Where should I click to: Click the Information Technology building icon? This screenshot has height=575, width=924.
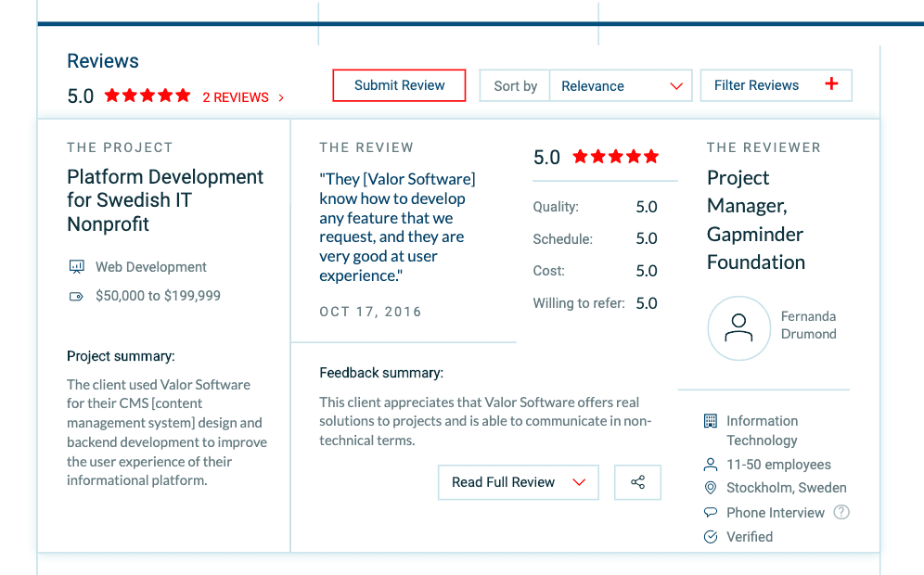coord(711,421)
